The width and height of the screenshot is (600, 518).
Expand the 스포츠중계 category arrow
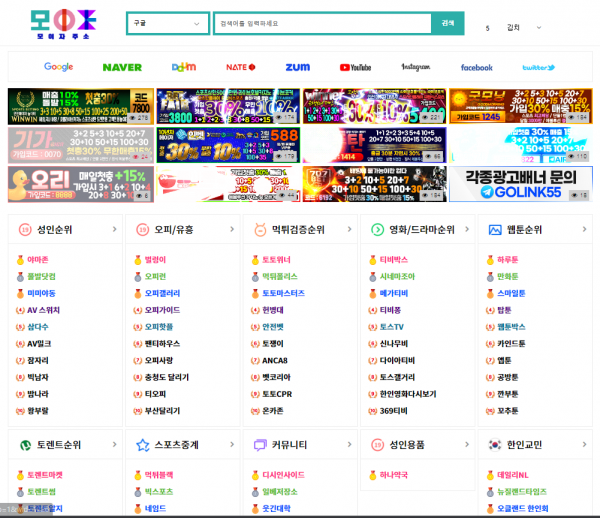coord(232,445)
